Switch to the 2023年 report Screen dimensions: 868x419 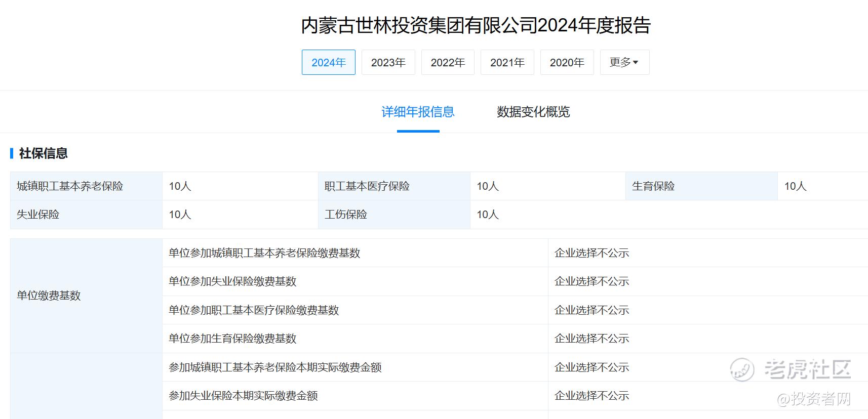[388, 62]
